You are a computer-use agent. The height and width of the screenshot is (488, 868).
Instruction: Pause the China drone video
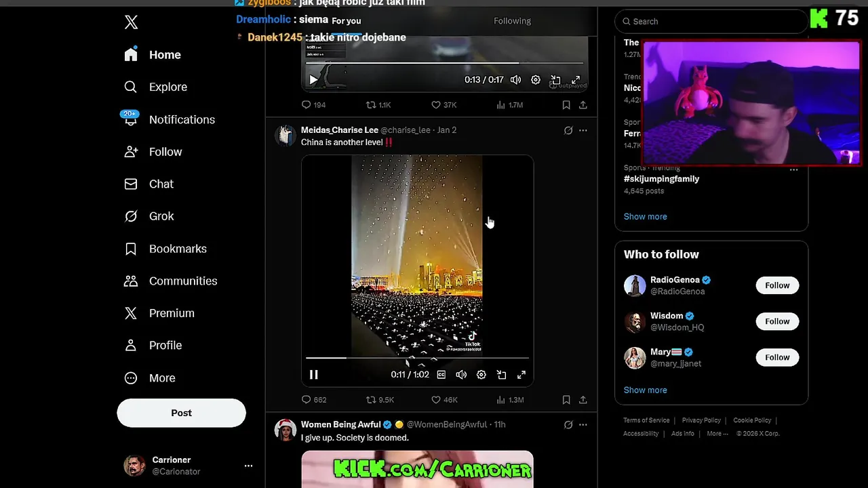tap(313, 374)
